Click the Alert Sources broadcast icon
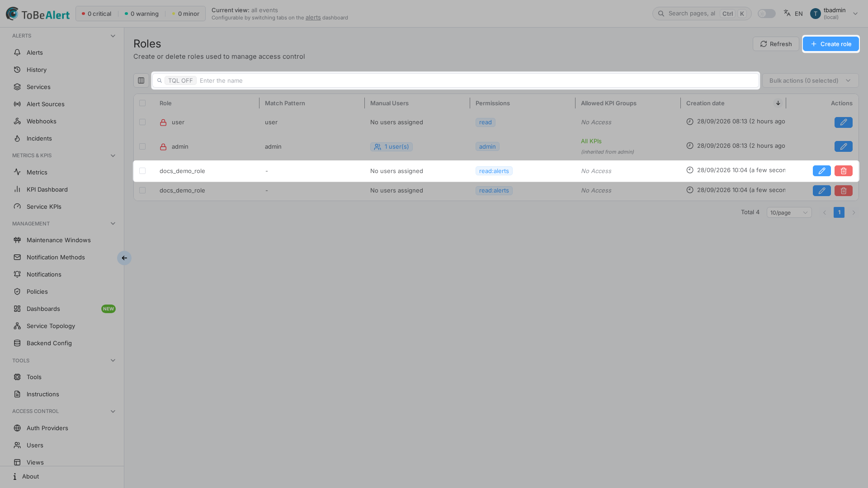Viewport: 868px width, 488px height. coord(17,104)
